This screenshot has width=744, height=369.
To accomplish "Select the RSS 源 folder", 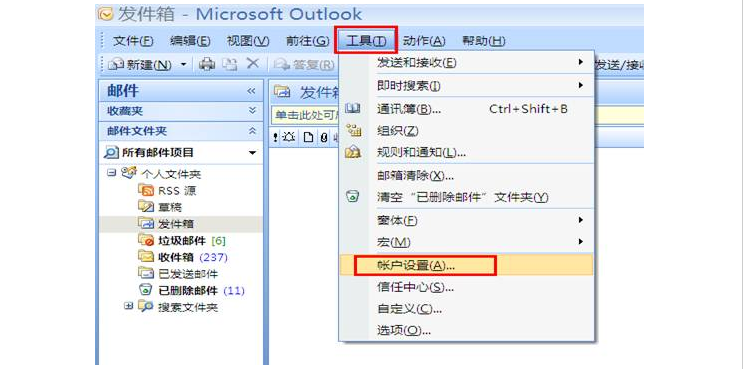I will (x=177, y=191).
